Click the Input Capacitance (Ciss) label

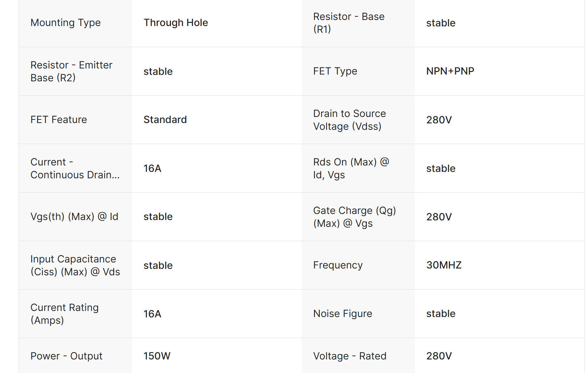coord(75,265)
